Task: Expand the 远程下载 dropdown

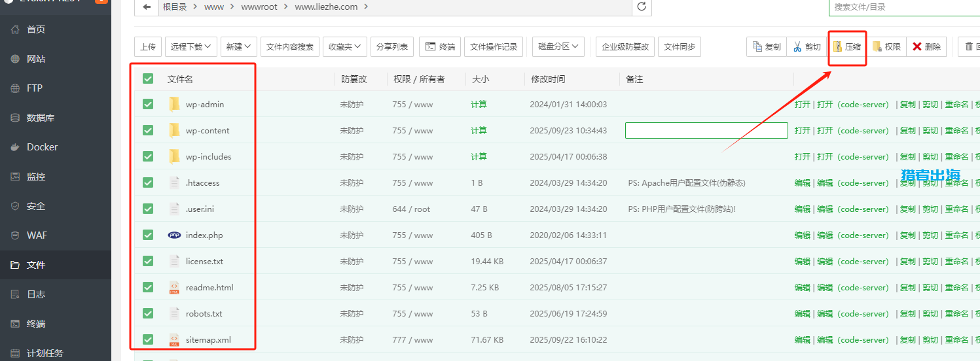Action: (191, 46)
